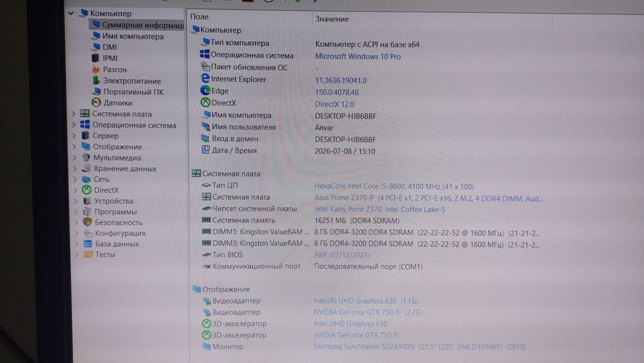The image size is (644, 363).
Task: Click DirectX Xbox icon in tree
Action: [87, 190]
